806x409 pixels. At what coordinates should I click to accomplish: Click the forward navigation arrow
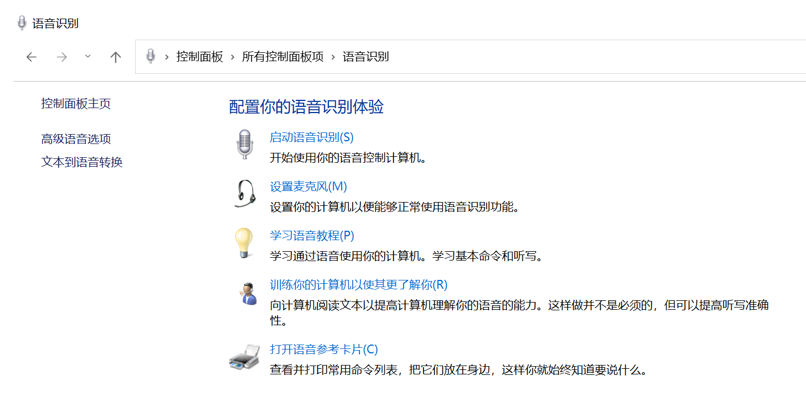coord(62,57)
